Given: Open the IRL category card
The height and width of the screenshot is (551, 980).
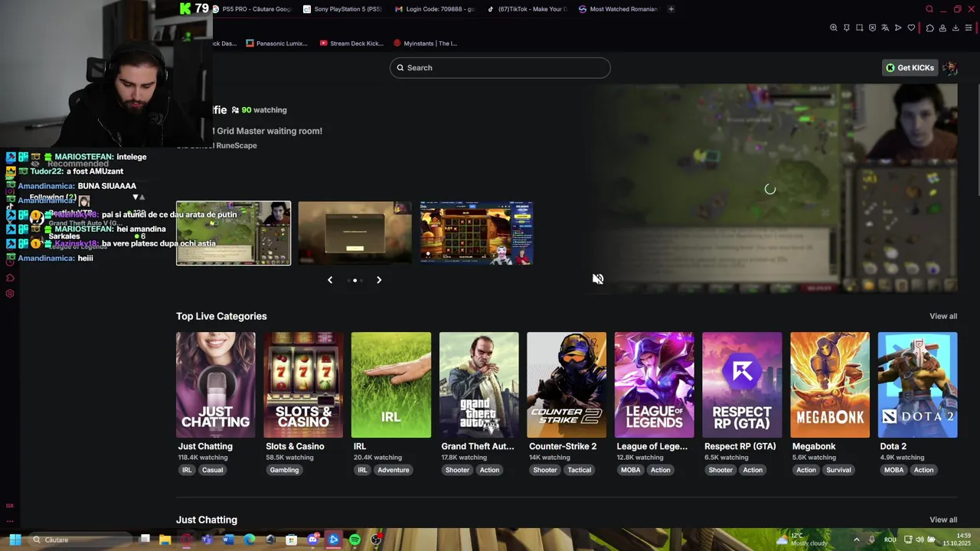Looking at the screenshot, I should [391, 385].
